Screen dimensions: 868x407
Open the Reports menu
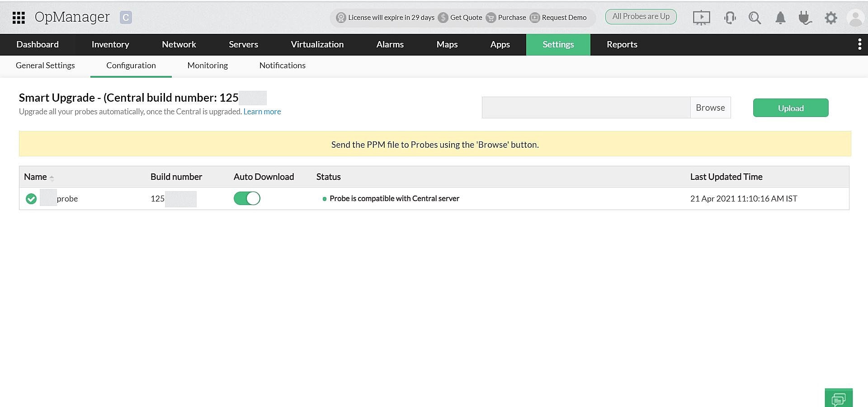click(x=622, y=44)
